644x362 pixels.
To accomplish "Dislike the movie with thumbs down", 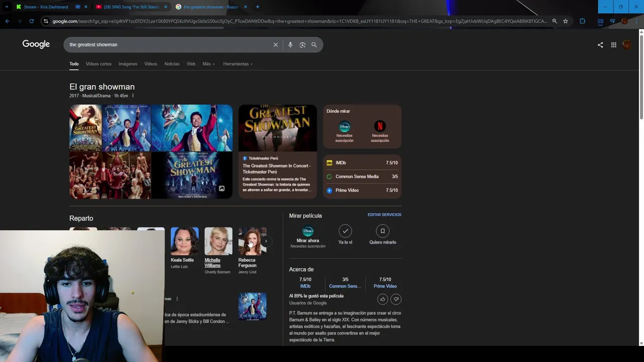I will [x=396, y=299].
